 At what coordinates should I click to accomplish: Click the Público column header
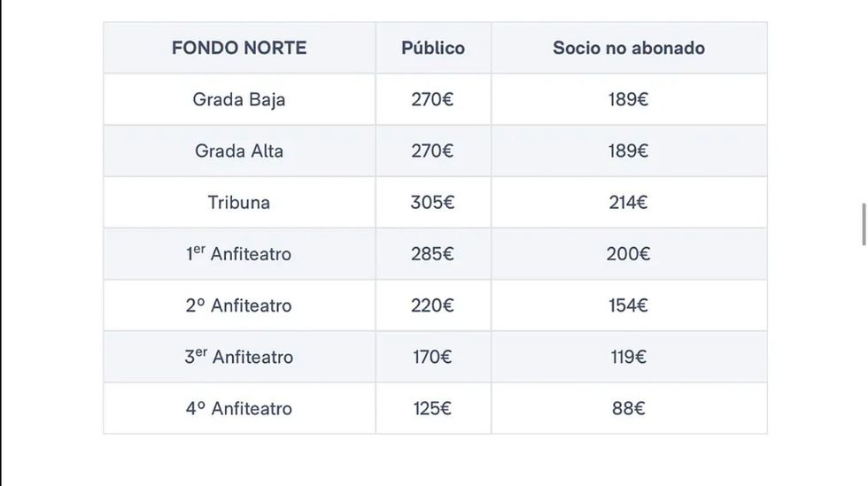click(x=433, y=48)
